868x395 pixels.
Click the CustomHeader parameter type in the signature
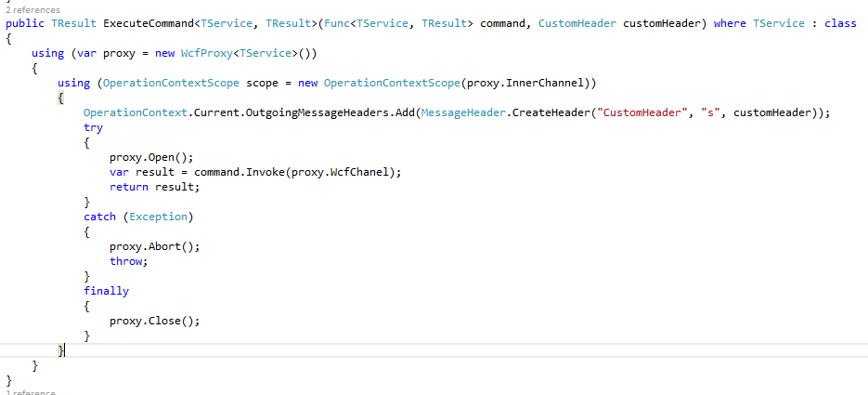(x=577, y=24)
